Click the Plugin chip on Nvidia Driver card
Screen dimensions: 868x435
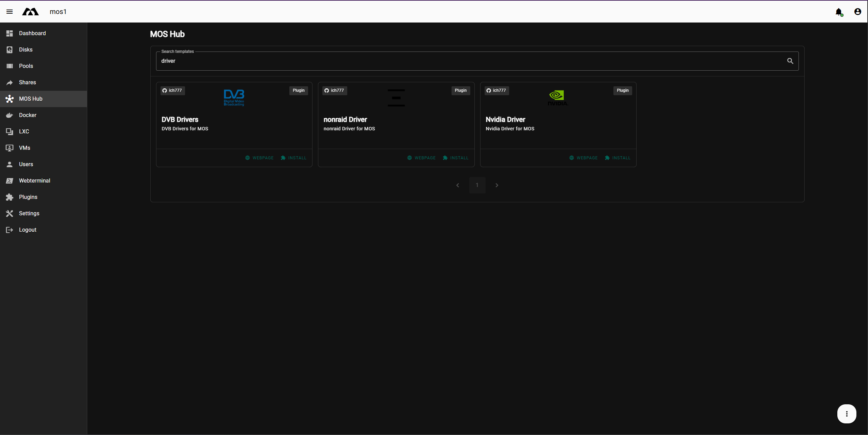[x=622, y=90]
